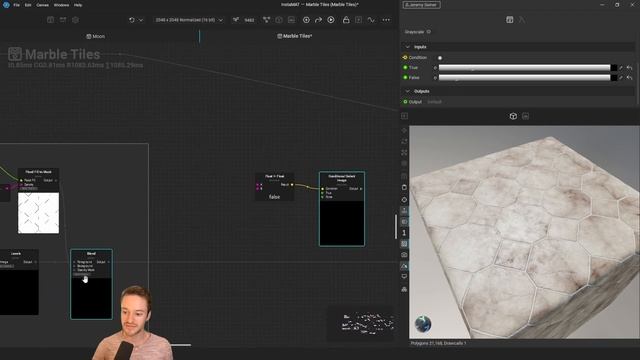Open the properties panel layout icon

point(509,20)
